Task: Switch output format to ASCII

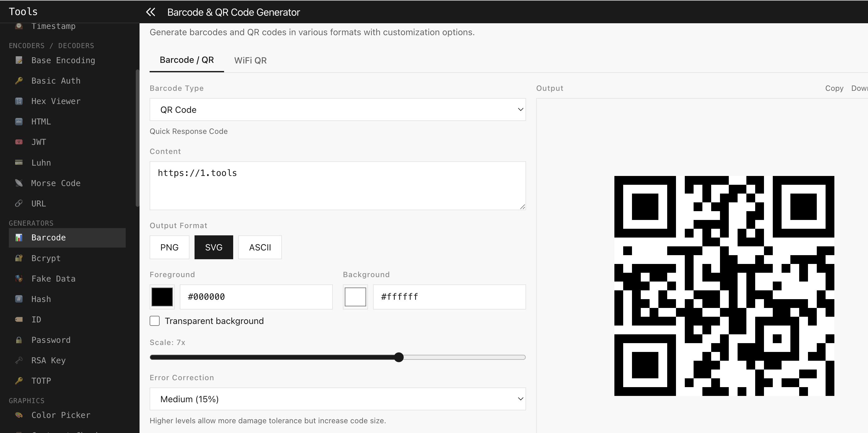Action: (260, 247)
